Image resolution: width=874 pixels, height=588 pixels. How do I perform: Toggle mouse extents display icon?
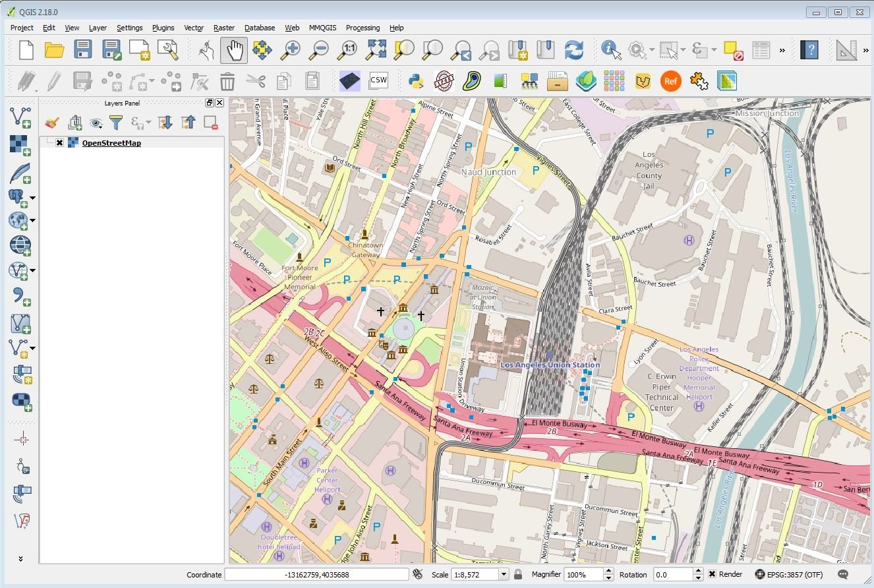pyautogui.click(x=417, y=575)
